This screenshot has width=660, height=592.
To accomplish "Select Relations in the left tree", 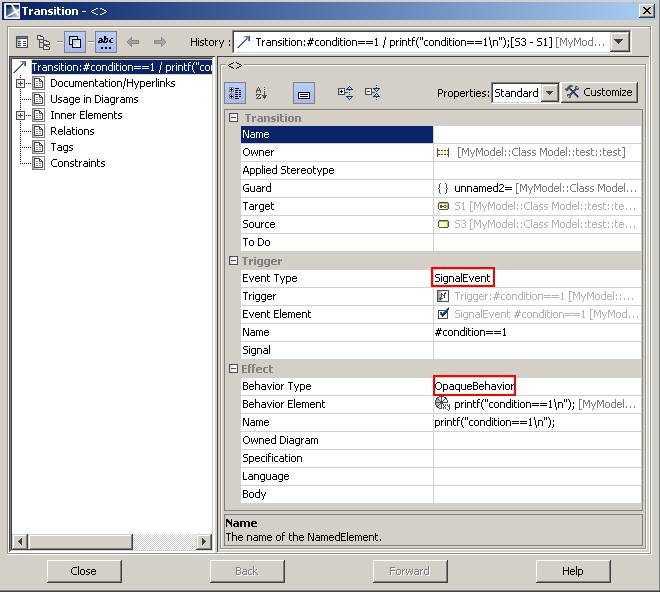I will pos(72,131).
